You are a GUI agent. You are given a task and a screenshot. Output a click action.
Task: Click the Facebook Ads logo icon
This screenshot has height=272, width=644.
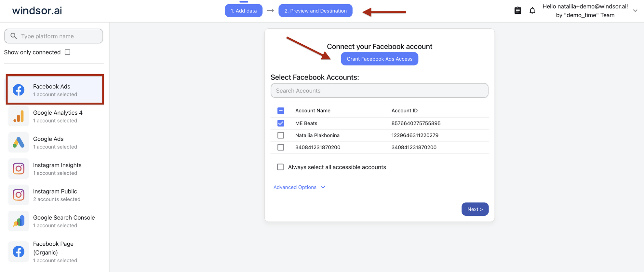point(19,90)
